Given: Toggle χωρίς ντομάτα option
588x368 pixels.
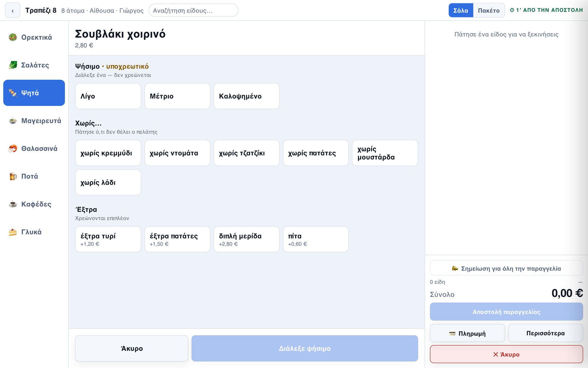Looking at the screenshot, I should (177, 153).
